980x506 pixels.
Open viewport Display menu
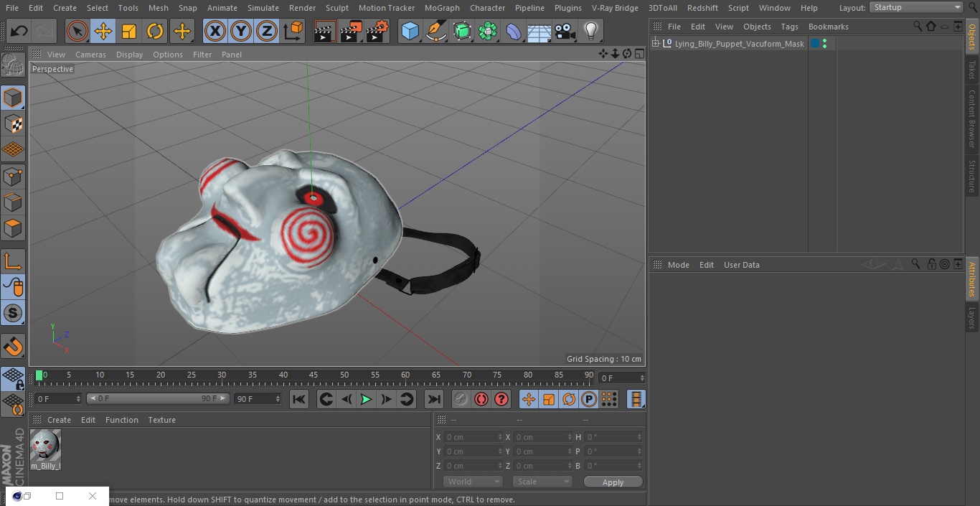(x=129, y=55)
